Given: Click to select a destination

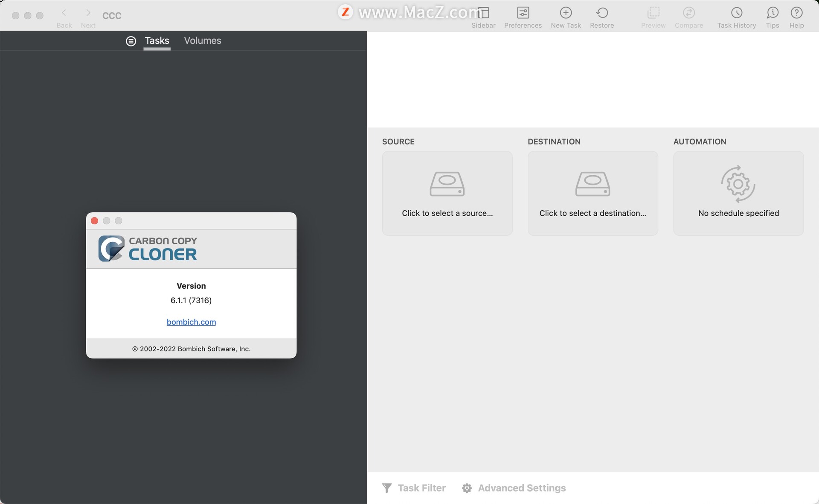Looking at the screenshot, I should [x=592, y=193].
